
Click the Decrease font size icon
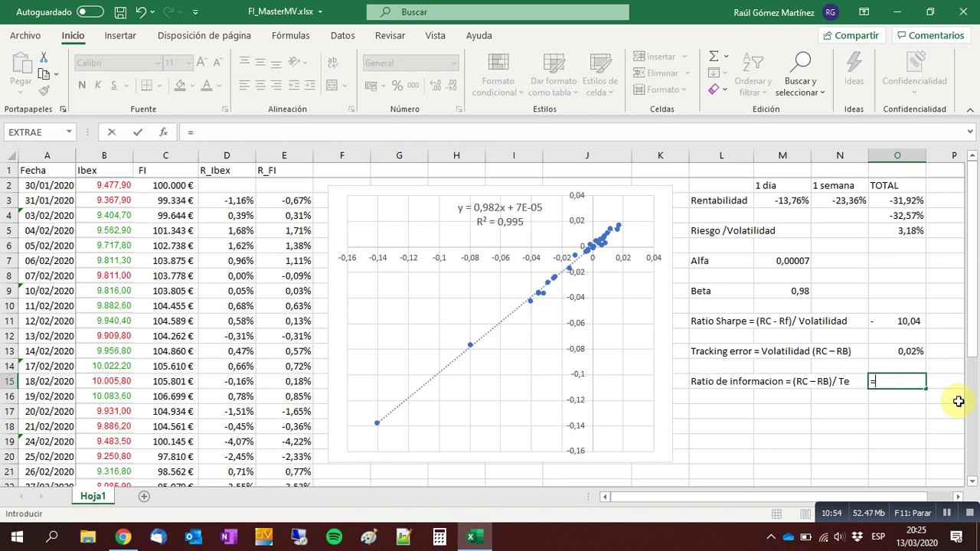[217, 63]
